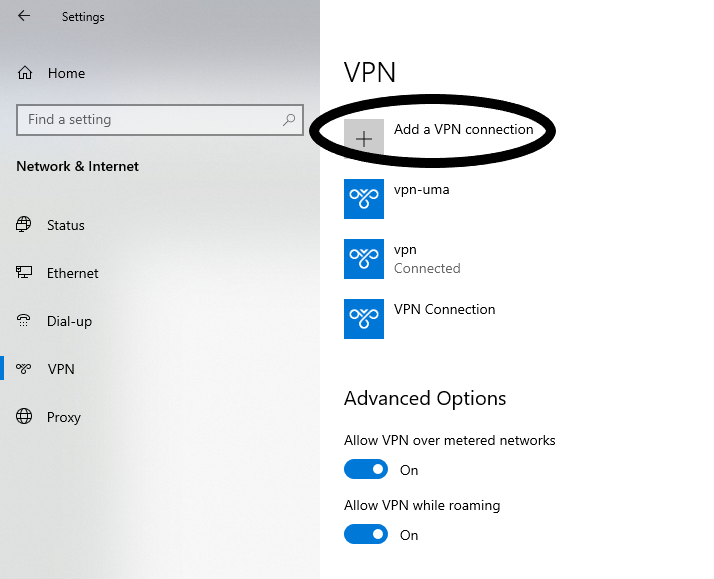Image resolution: width=714 pixels, height=579 pixels.
Task: Click the search magnifier icon
Action: click(x=290, y=119)
